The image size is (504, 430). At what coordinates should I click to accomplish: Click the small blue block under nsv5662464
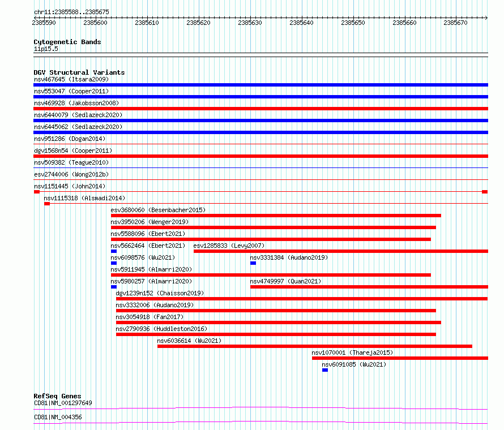[x=114, y=251]
